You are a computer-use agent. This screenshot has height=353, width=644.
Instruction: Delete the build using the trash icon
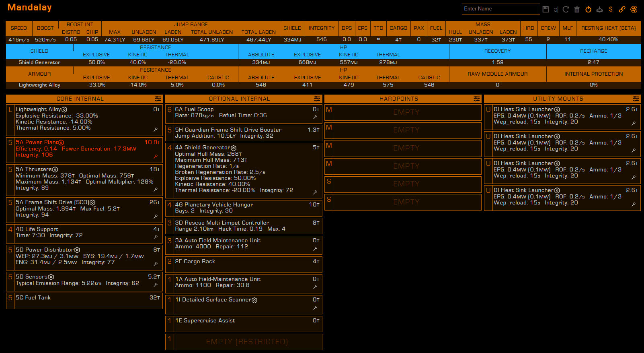click(x=577, y=9)
